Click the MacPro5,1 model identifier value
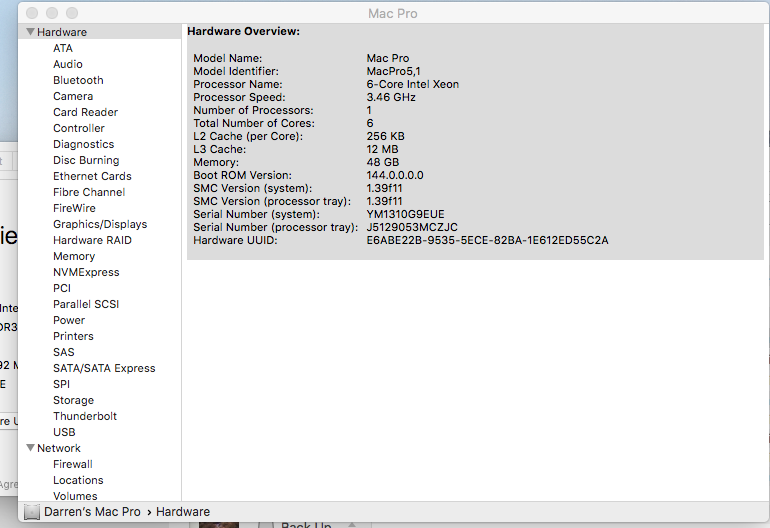Image resolution: width=770 pixels, height=528 pixels. click(393, 71)
